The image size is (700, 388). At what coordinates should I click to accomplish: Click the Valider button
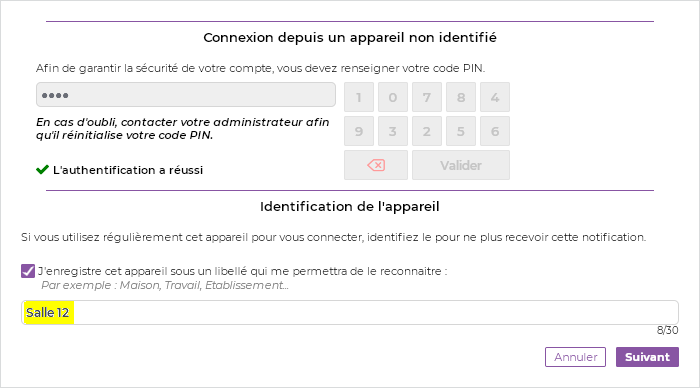pyautogui.click(x=461, y=165)
